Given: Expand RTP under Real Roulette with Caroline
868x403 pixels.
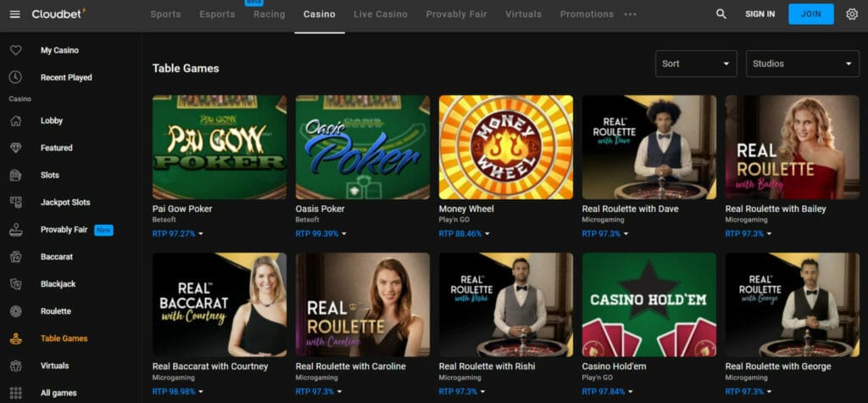Looking at the screenshot, I should pyautogui.click(x=319, y=391).
